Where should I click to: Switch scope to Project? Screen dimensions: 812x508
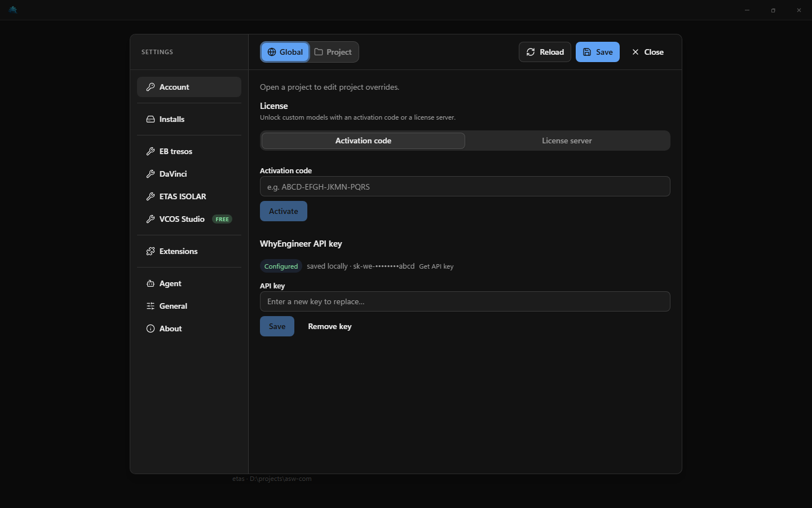point(333,52)
